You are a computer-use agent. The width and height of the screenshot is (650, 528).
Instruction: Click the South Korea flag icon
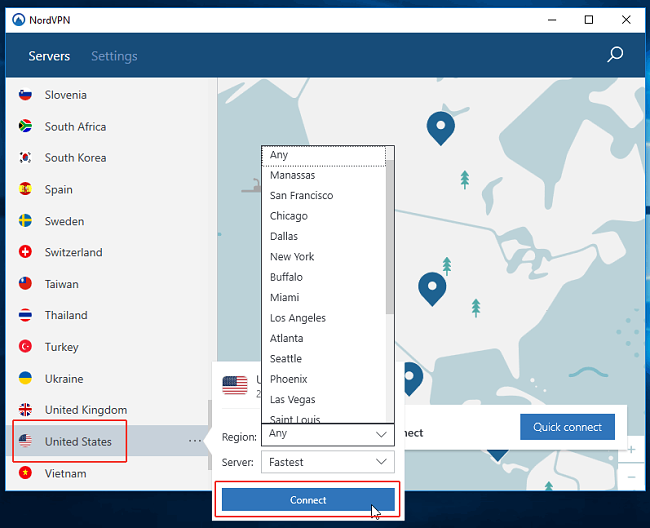tap(25, 157)
